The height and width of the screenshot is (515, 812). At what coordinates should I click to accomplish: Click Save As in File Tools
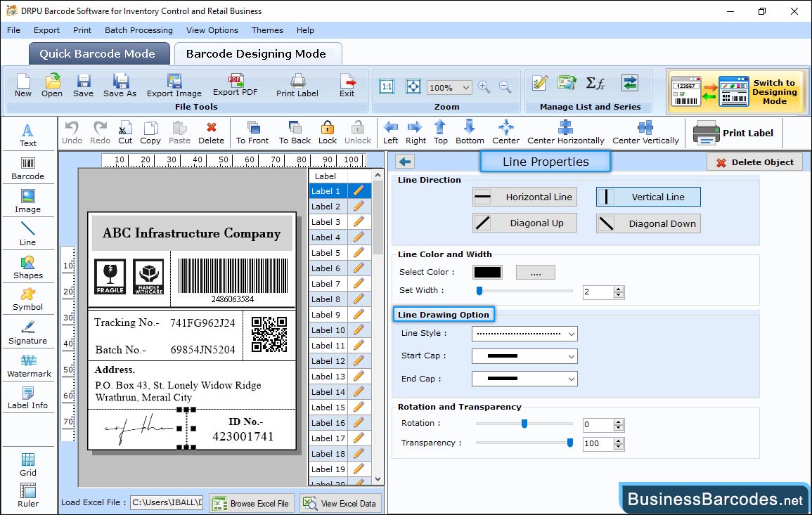tap(120, 86)
